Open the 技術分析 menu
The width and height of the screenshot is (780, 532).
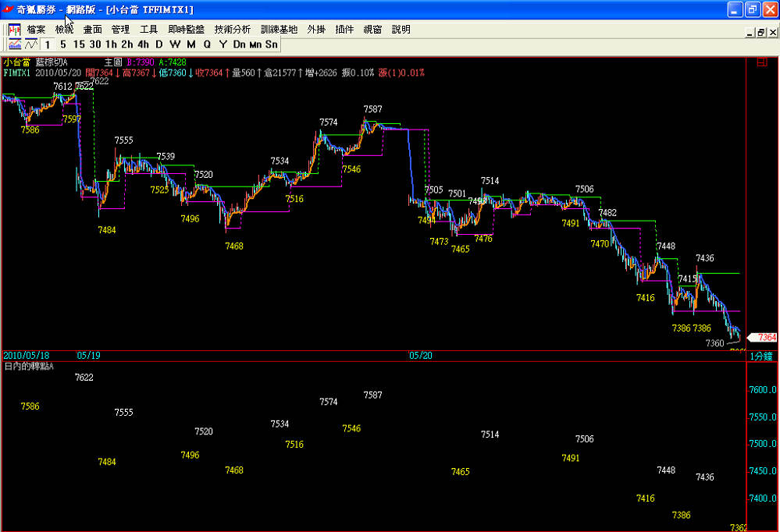(x=233, y=30)
